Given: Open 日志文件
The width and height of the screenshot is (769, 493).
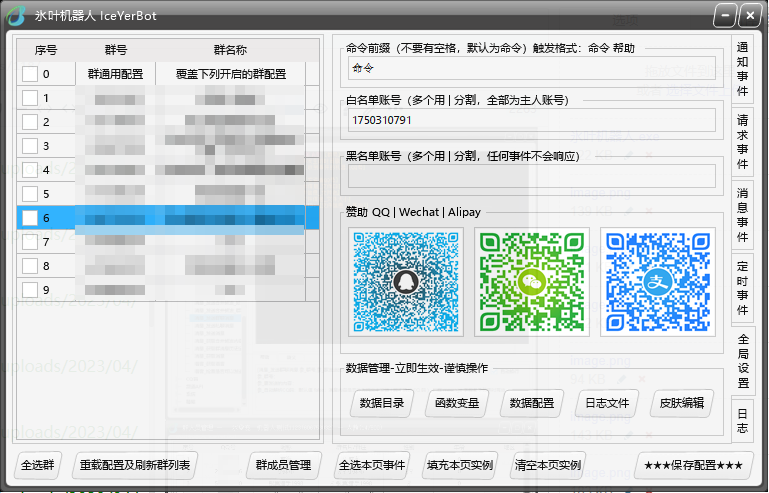Looking at the screenshot, I should point(607,403).
